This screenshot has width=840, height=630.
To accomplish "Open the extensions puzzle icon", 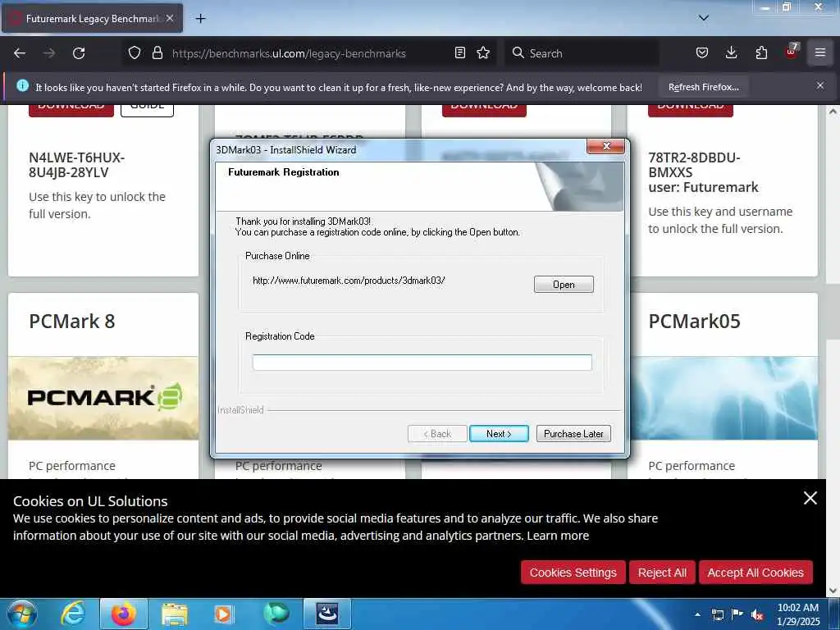I will (761, 52).
